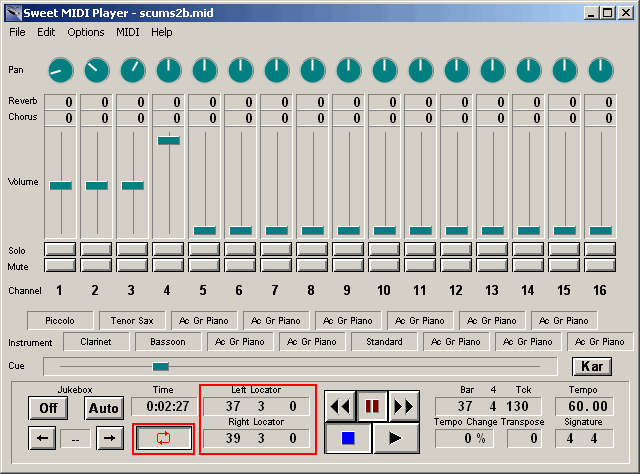Click the Bar position display 37 4 130
This screenshot has width=640, height=474.
coord(488,406)
